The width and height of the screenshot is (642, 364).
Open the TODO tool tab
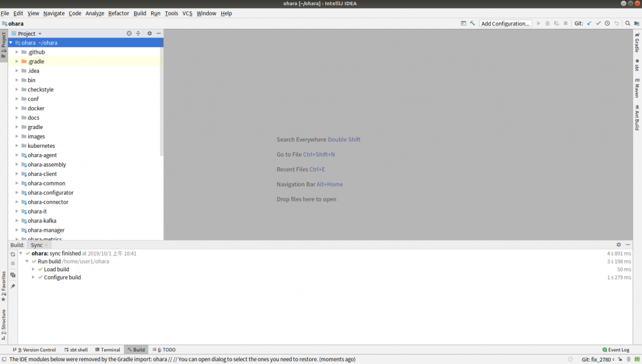[x=164, y=350]
